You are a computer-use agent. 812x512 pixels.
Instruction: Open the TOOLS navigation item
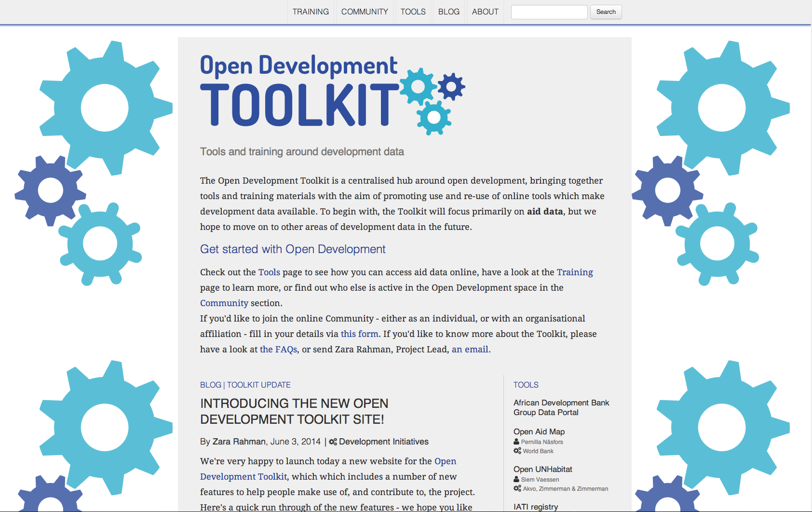413,12
